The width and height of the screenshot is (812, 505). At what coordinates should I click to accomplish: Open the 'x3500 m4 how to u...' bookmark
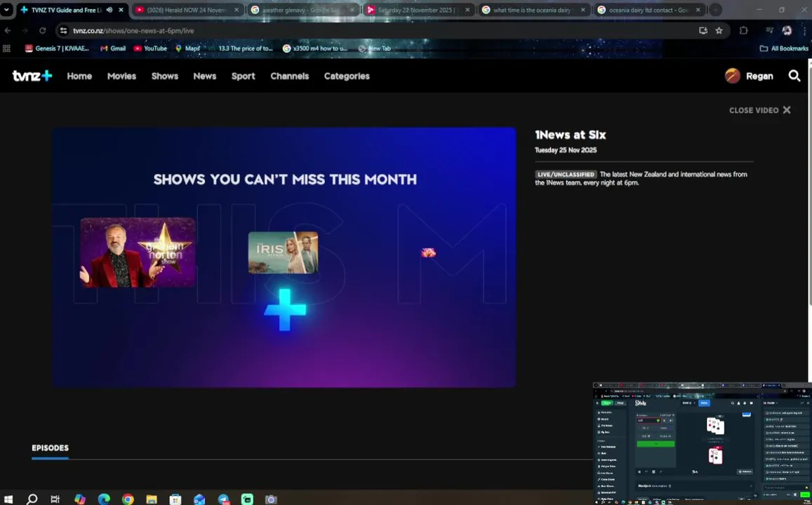point(315,48)
